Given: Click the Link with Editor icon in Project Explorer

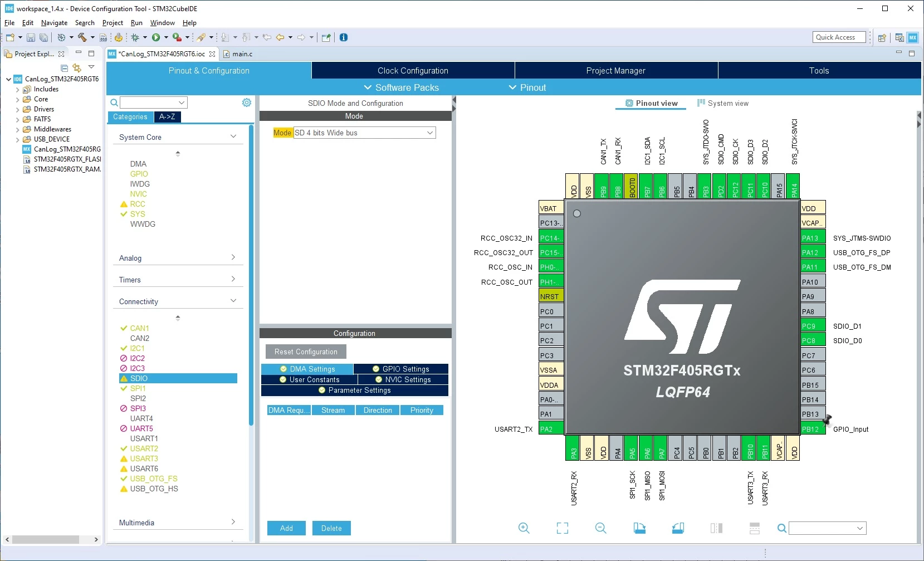Looking at the screenshot, I should click(77, 67).
